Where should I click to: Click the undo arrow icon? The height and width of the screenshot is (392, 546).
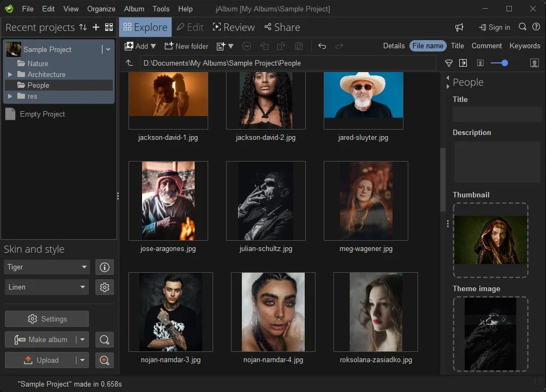pos(322,47)
